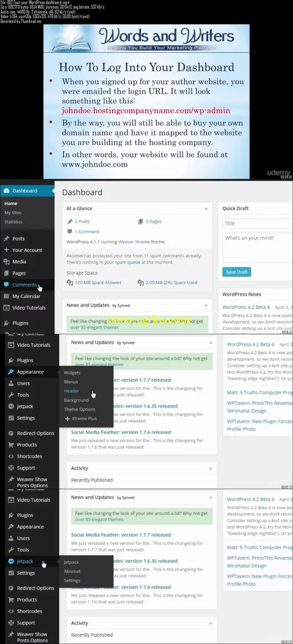
Task: Open the 1 Comment link
Action: pos(87,231)
